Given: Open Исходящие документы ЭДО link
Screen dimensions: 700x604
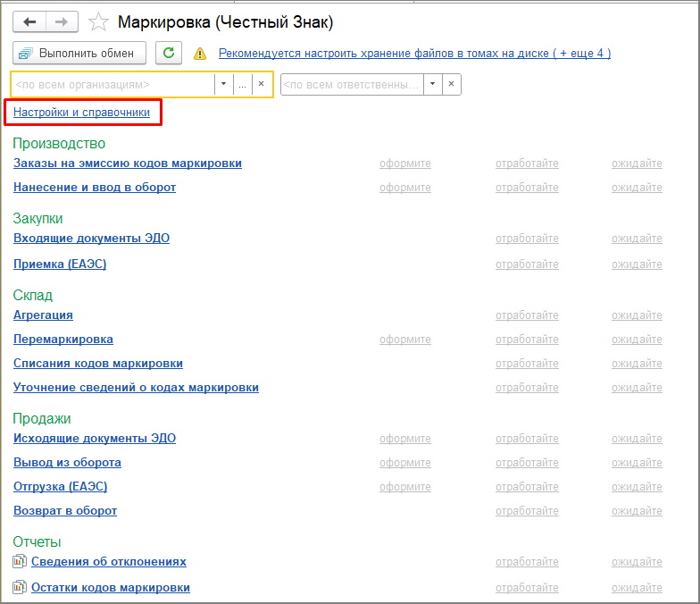Looking at the screenshot, I should point(95,438).
